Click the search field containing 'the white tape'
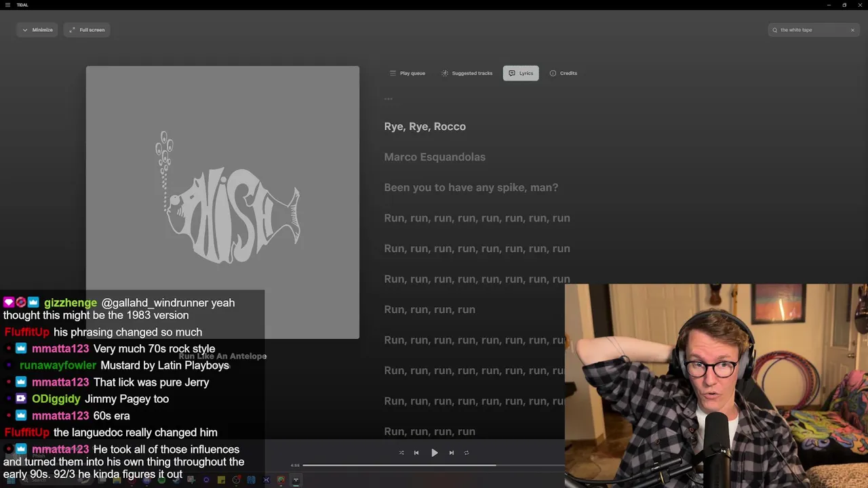This screenshot has width=868, height=488. coord(813,30)
